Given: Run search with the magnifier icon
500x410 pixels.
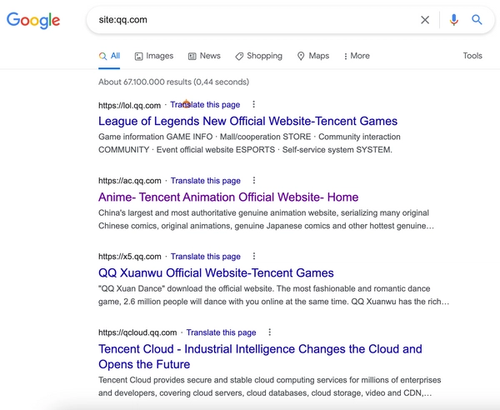Looking at the screenshot, I should point(477,20).
